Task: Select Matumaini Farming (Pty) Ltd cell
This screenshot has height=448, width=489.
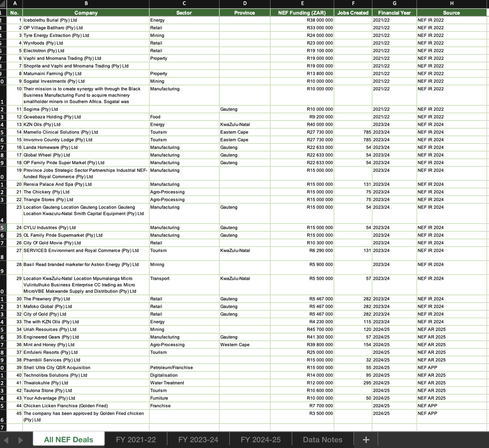Action: (86, 74)
